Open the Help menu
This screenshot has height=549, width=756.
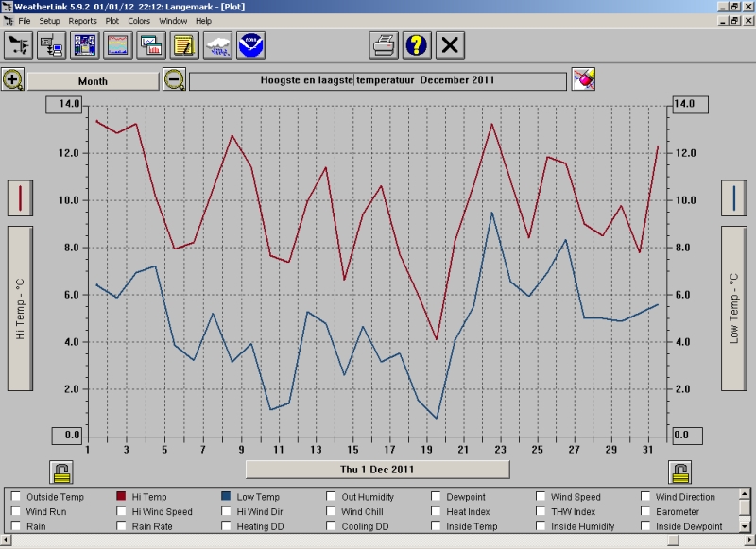click(x=203, y=21)
